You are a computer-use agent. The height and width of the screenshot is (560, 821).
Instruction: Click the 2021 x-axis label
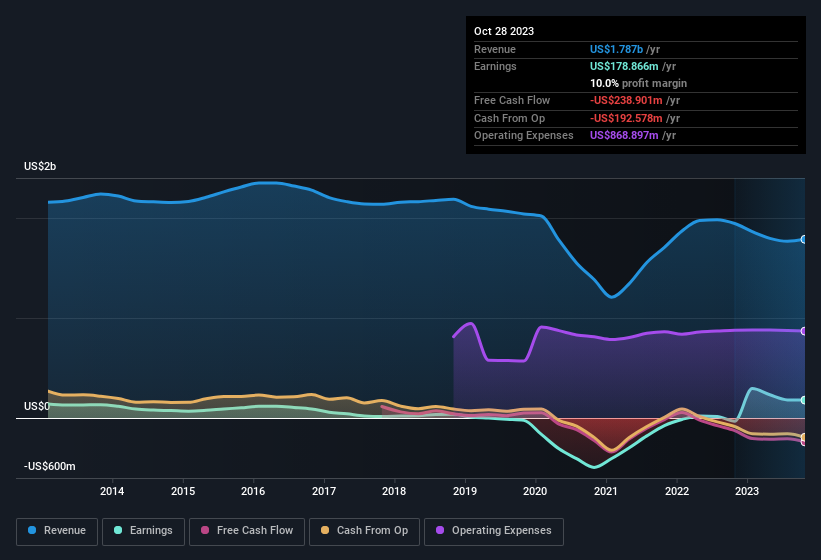click(x=606, y=491)
